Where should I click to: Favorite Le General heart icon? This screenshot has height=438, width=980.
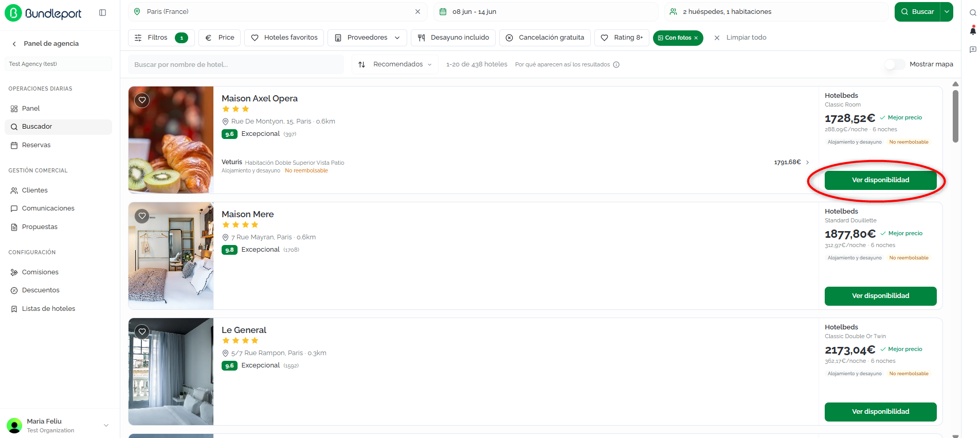click(x=142, y=331)
